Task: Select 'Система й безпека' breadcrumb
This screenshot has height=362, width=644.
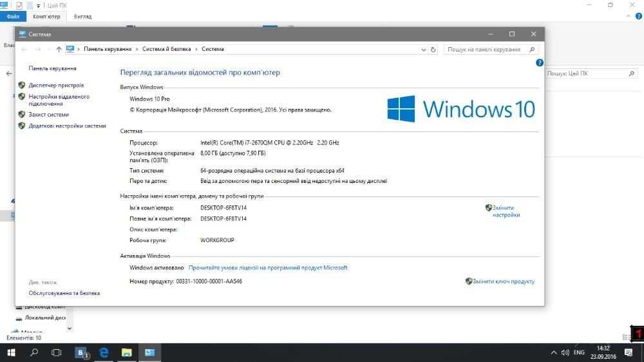Action: (x=166, y=49)
